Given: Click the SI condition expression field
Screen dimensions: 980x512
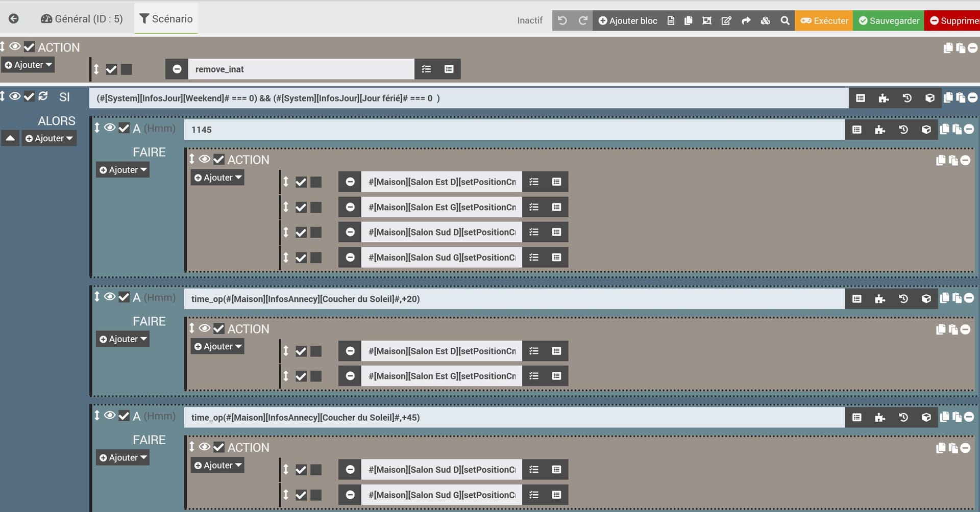Looking at the screenshot, I should pyautogui.click(x=469, y=98).
